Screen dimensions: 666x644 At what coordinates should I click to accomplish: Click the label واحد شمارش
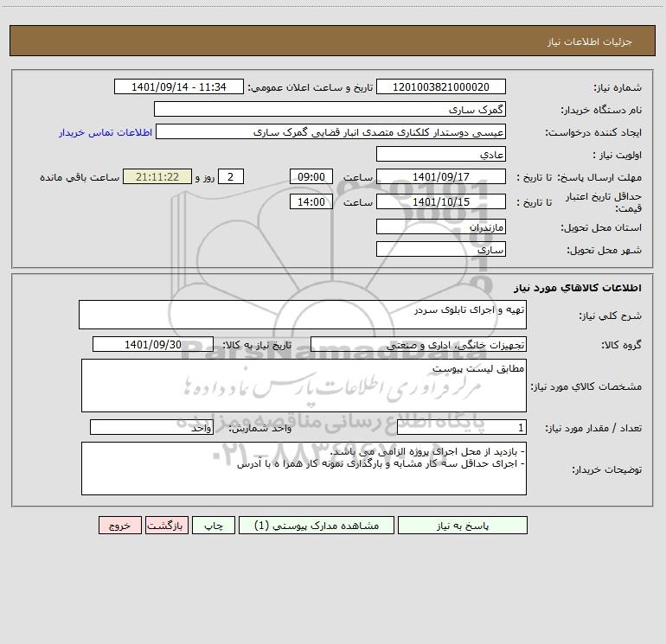point(260,429)
